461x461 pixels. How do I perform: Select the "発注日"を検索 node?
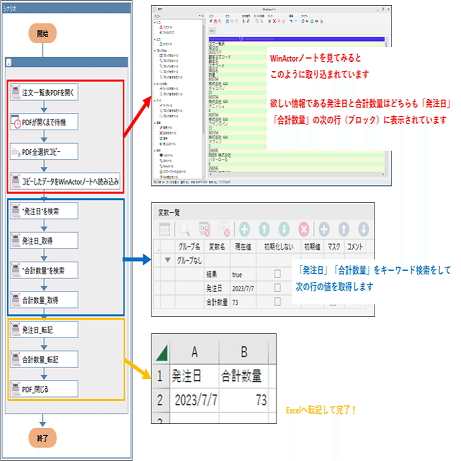44,211
